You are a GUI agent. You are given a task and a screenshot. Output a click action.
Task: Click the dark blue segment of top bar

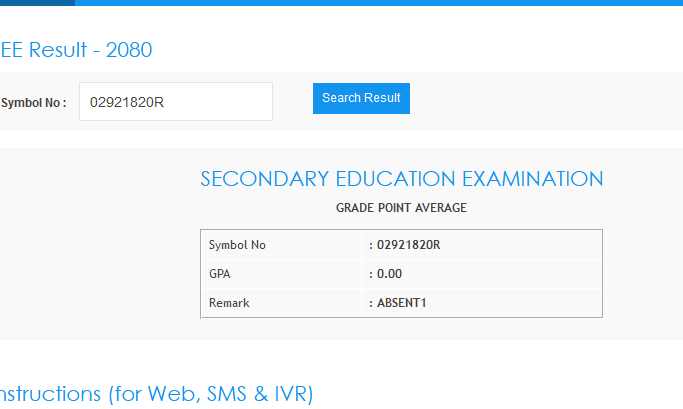[37, 2]
